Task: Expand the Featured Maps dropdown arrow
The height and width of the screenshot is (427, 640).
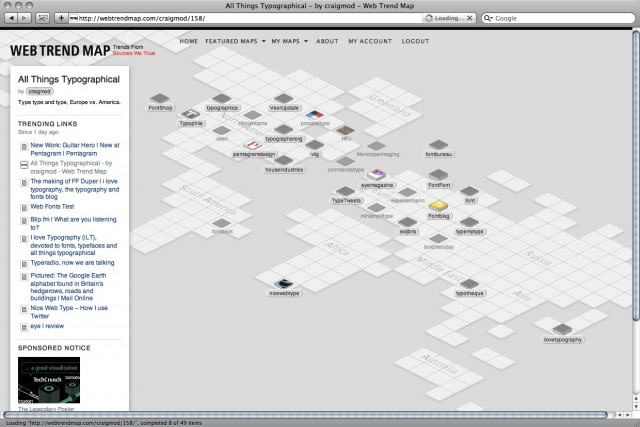Action: tap(263, 41)
